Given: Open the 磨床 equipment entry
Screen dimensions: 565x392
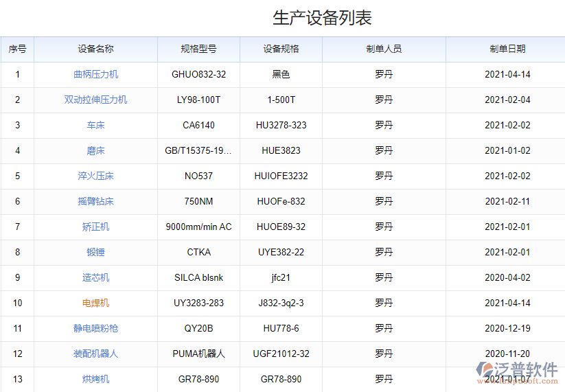Looking at the screenshot, I should [95, 150].
